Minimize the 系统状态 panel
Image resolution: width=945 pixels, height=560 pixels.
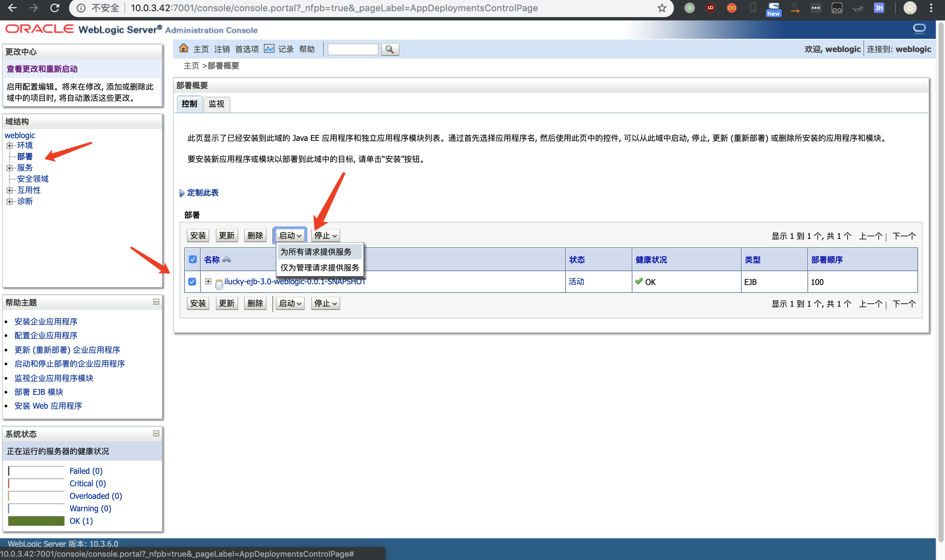tap(156, 433)
